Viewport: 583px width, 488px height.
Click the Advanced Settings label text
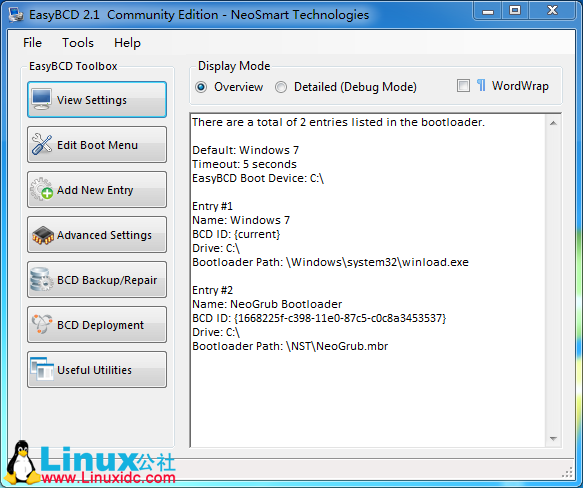(x=104, y=235)
